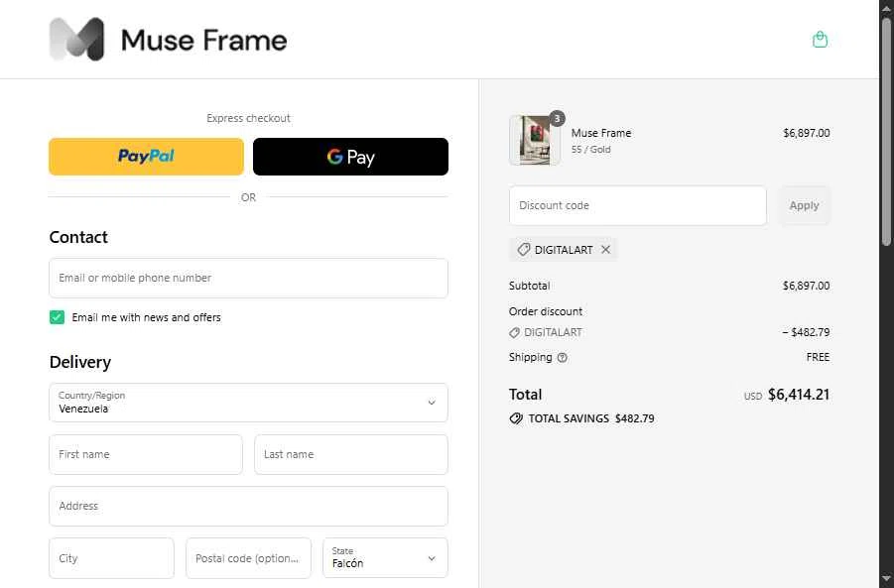The height and width of the screenshot is (588, 894).
Task: Click the Muse Frame product thumbnail
Action: pyautogui.click(x=534, y=140)
